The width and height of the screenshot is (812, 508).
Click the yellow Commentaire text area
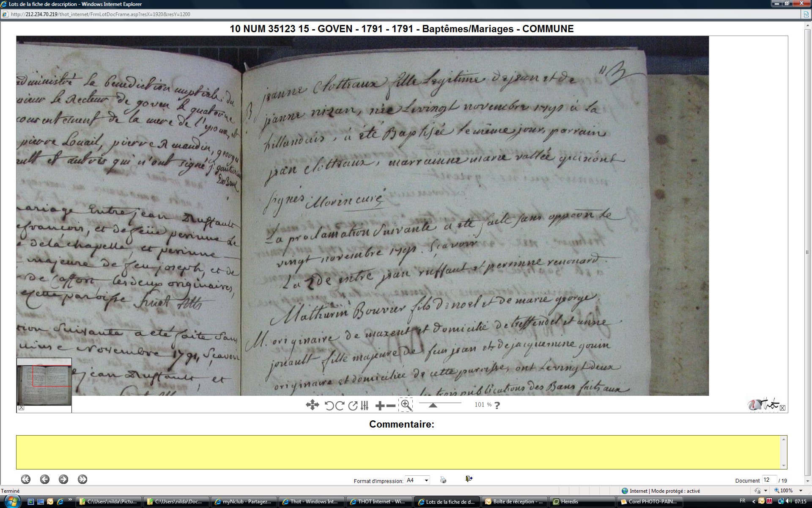coord(401,452)
